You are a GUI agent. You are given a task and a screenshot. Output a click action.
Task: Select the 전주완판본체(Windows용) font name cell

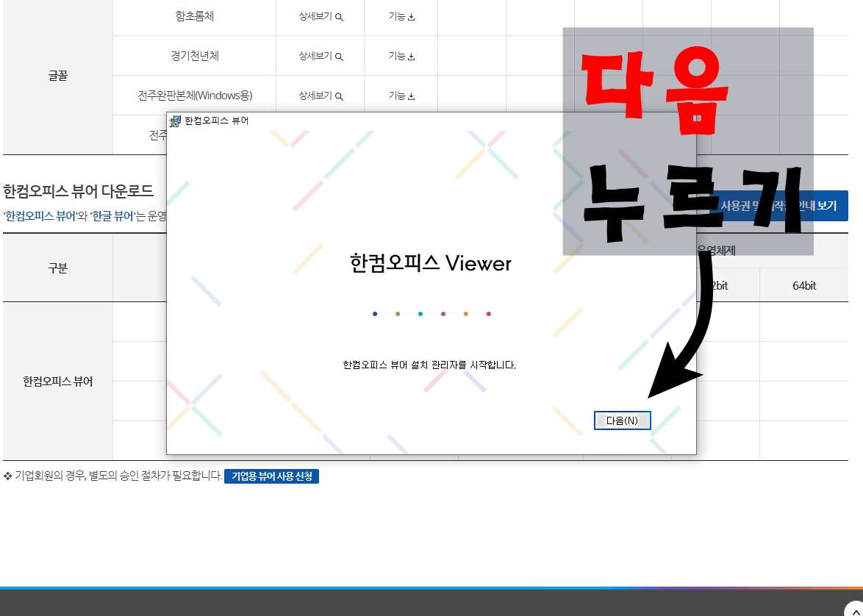(x=194, y=96)
